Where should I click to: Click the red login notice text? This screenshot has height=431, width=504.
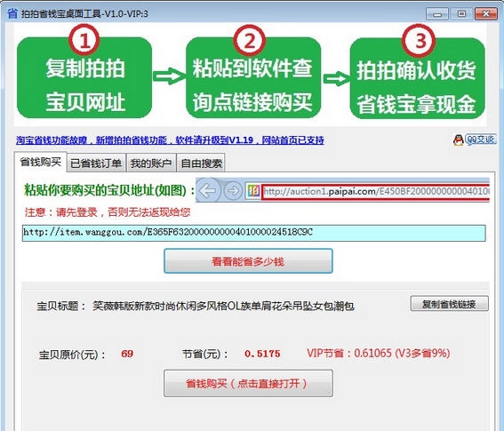108,212
